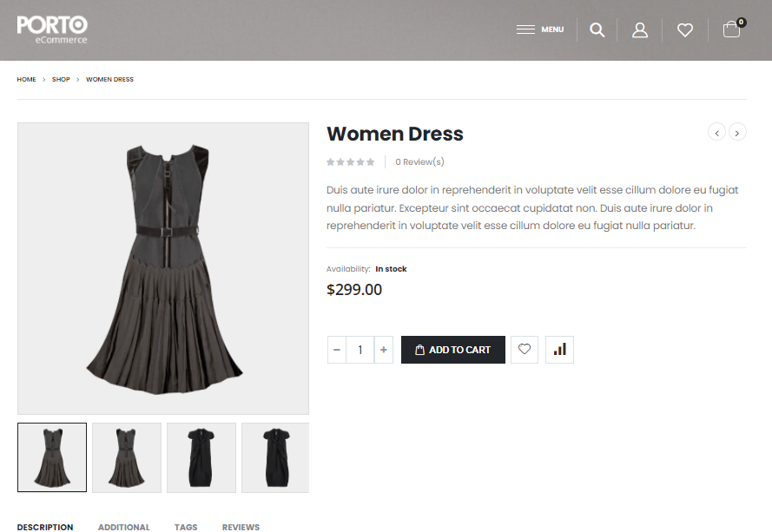The height and width of the screenshot is (532, 772).
Task: Open the hamburger Menu
Action: coord(539,30)
